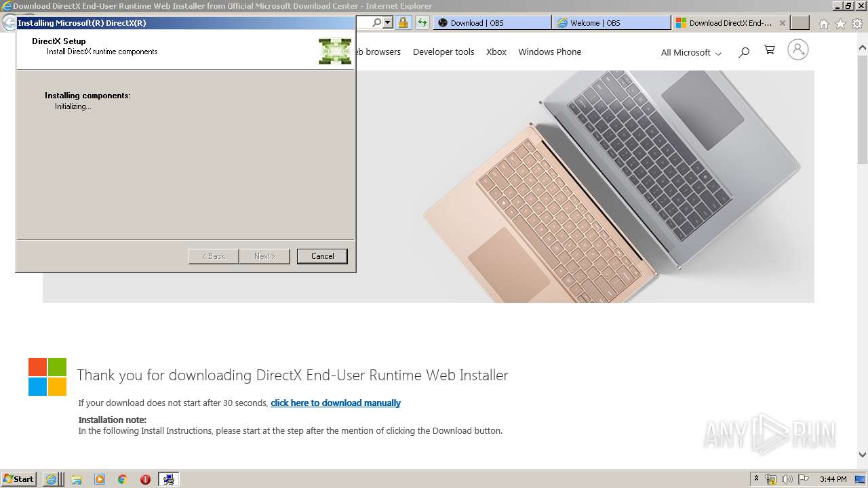Click the disabled Next button in DirectX Setup
This screenshot has height=488, width=868.
(x=264, y=256)
